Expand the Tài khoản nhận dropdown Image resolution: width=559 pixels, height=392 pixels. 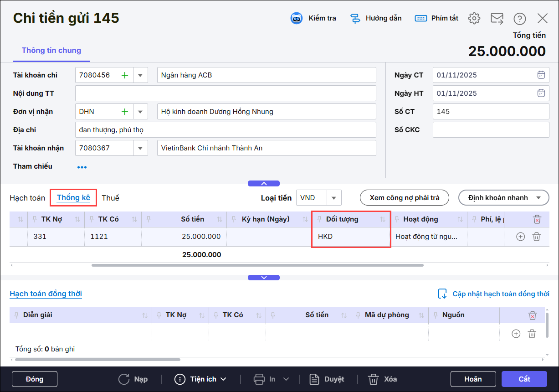pyautogui.click(x=140, y=148)
